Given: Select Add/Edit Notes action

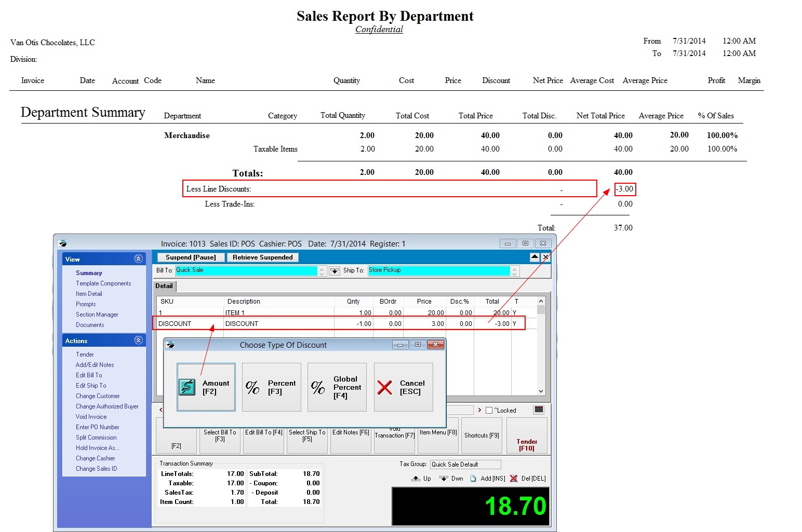Looking at the screenshot, I should coord(95,365).
